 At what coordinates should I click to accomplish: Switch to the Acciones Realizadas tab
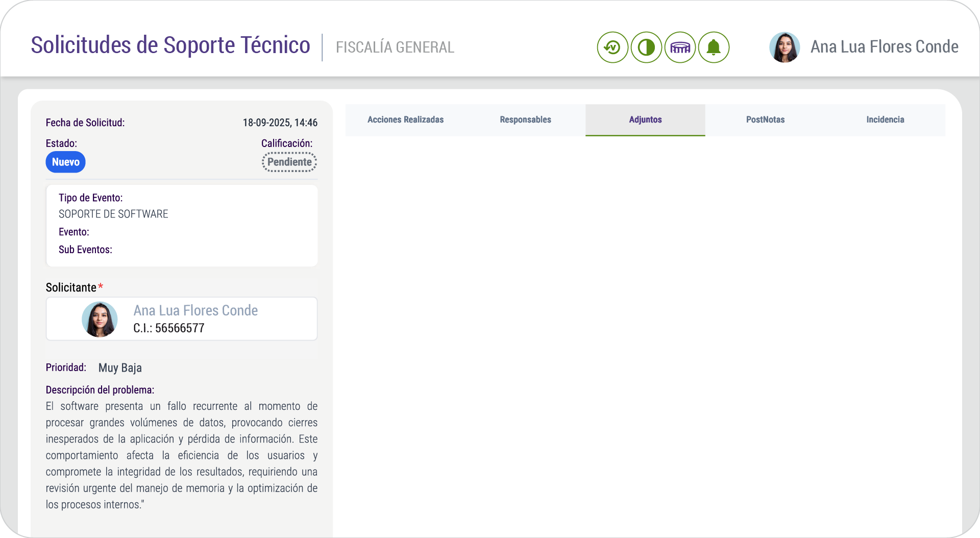[x=405, y=120]
